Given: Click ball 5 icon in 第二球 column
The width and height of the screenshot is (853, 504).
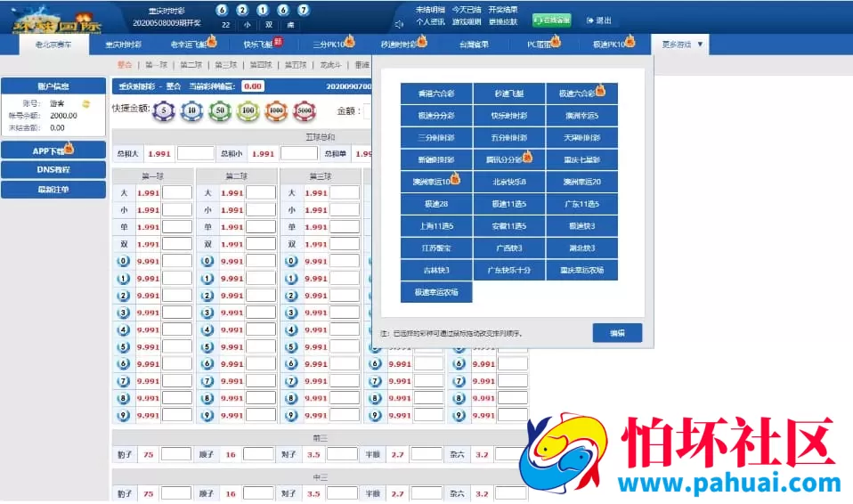Looking at the screenshot, I should [207, 346].
